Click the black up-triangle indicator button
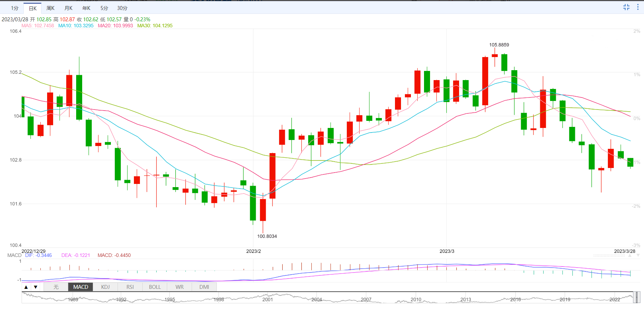Screen dimensions: 644x314 click(x=26, y=287)
